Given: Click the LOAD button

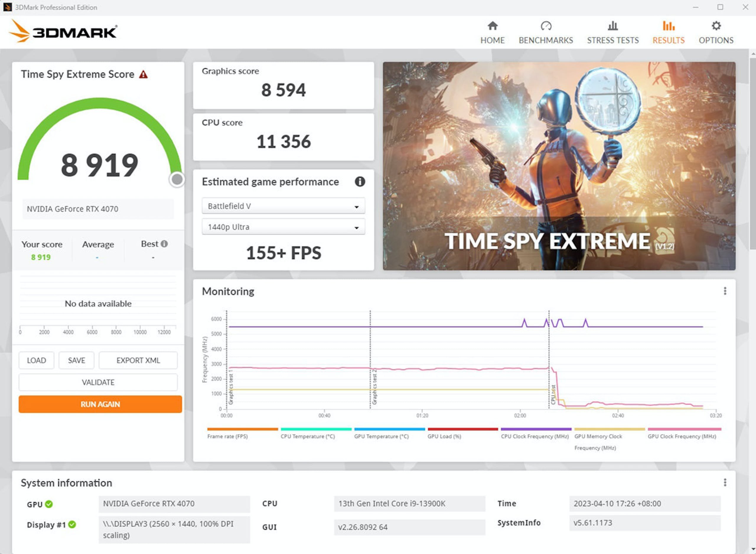Looking at the screenshot, I should [x=36, y=360].
